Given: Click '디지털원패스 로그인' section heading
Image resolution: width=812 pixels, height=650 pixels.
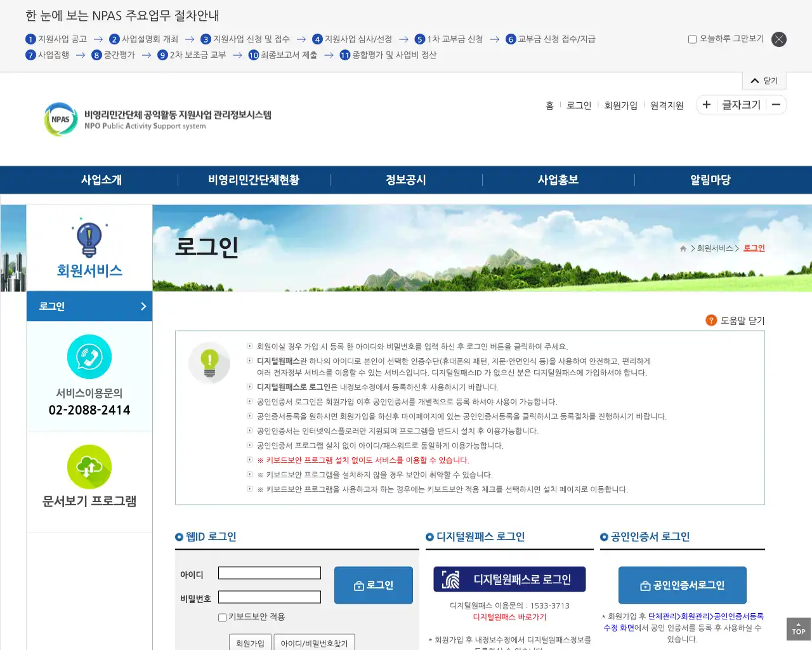Looking at the screenshot, I should tap(480, 537).
